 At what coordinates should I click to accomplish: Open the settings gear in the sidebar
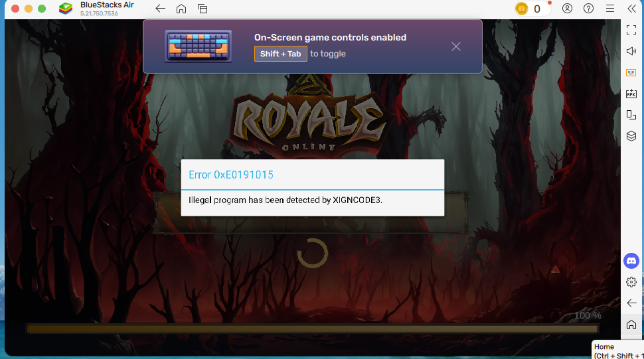point(631,282)
